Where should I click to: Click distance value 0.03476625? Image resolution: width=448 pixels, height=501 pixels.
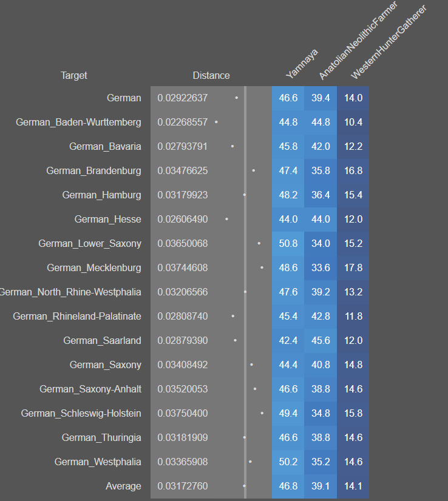click(x=183, y=170)
